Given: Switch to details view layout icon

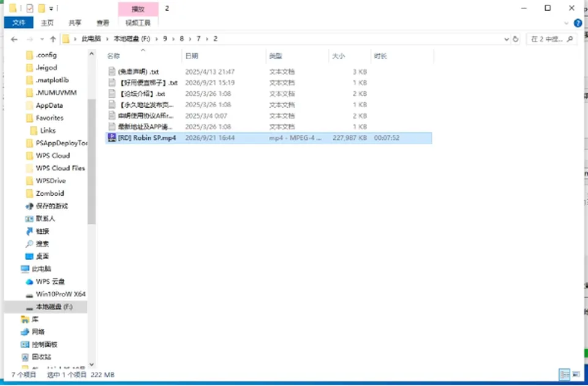Looking at the screenshot, I should 564,374.
